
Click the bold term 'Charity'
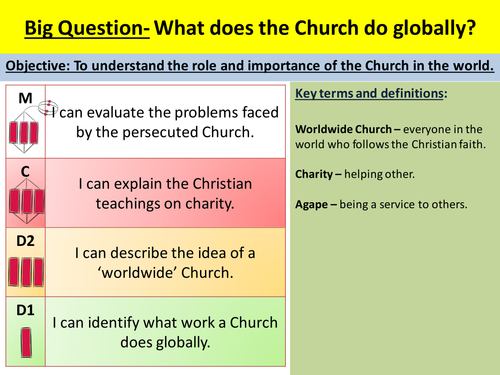tap(314, 174)
